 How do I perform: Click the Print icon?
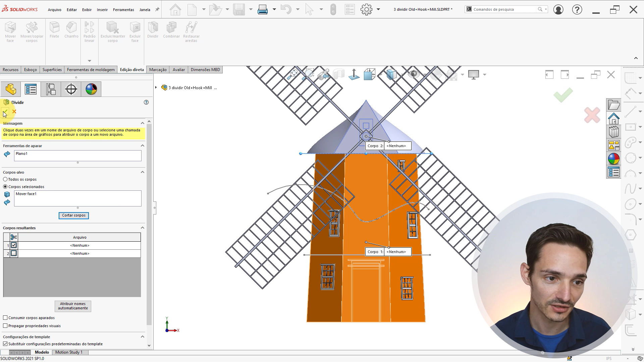pos(263,9)
